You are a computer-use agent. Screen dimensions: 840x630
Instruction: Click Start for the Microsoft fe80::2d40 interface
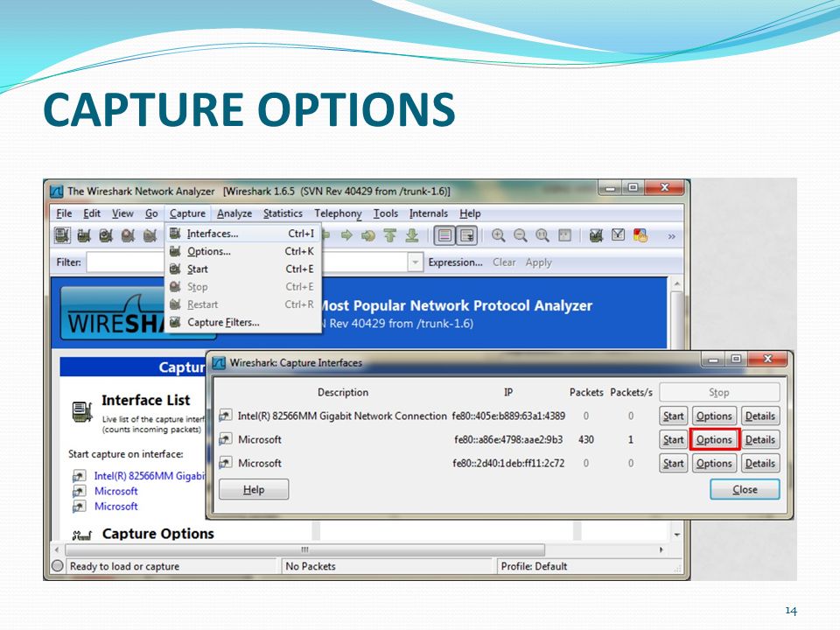(674, 464)
